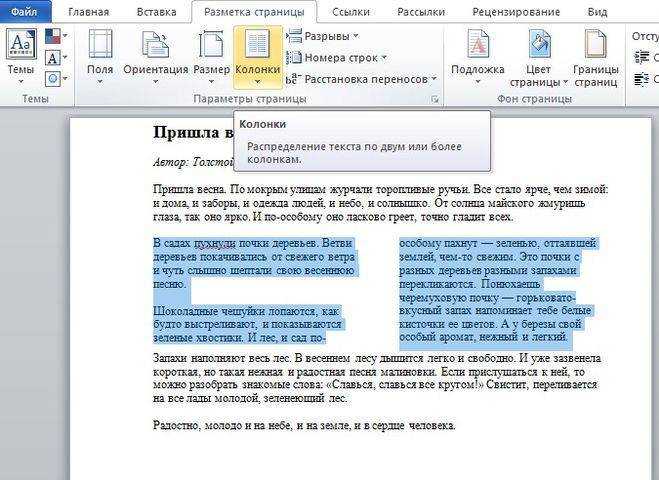This screenshot has width=659, height=480.
Task: Click the Автор: Толстой line
Action: [x=193, y=162]
